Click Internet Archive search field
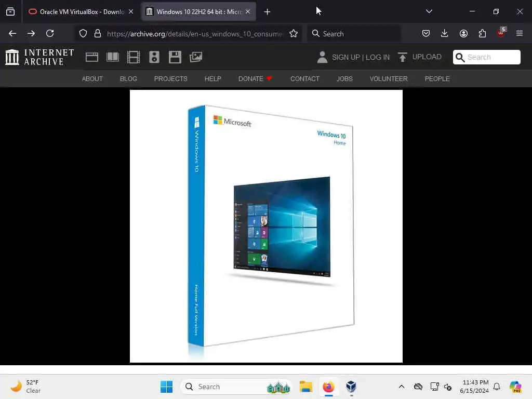 pyautogui.click(x=486, y=57)
